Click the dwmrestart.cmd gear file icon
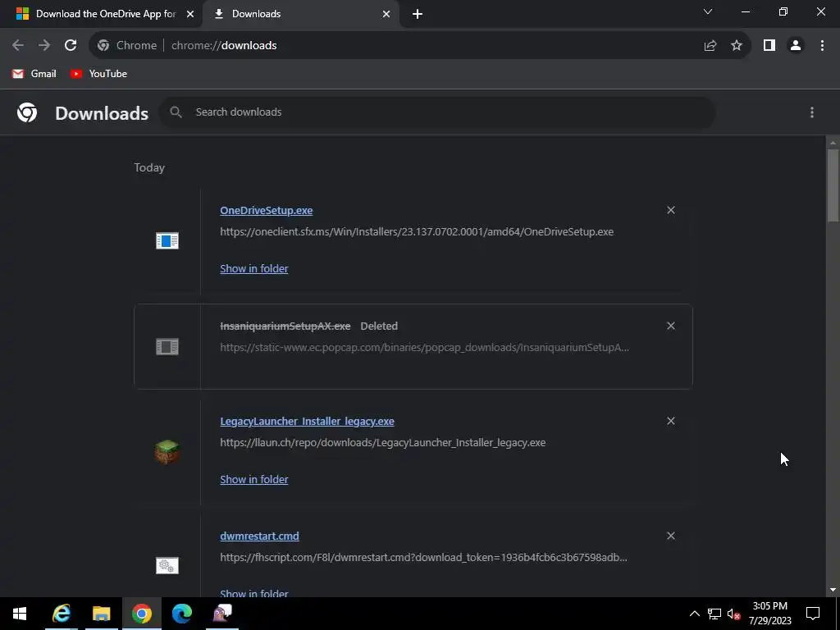This screenshot has height=630, width=840. pyautogui.click(x=167, y=565)
